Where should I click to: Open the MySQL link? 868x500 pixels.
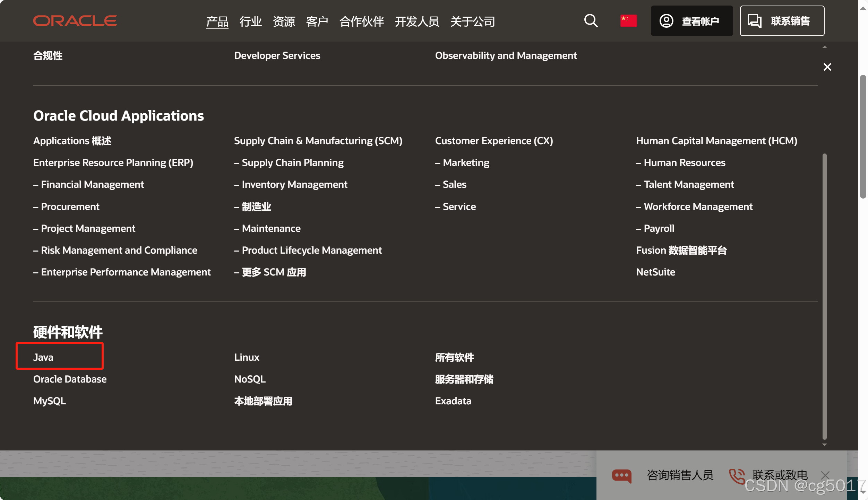pyautogui.click(x=50, y=401)
